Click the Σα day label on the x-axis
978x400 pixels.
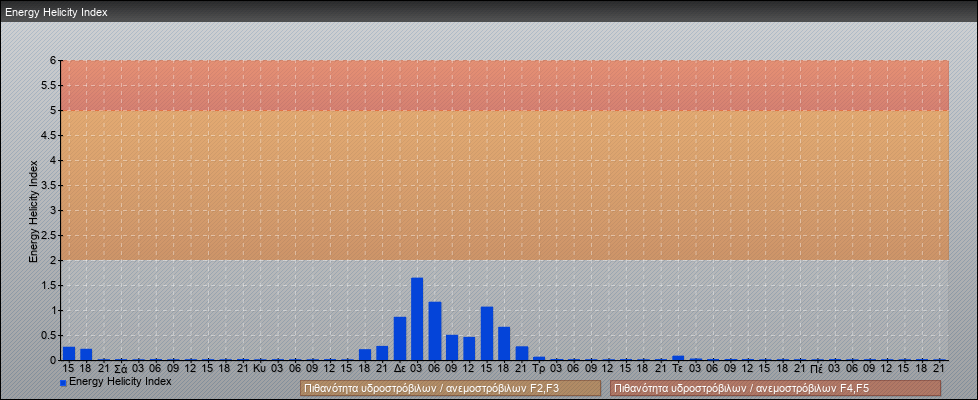[121, 368]
